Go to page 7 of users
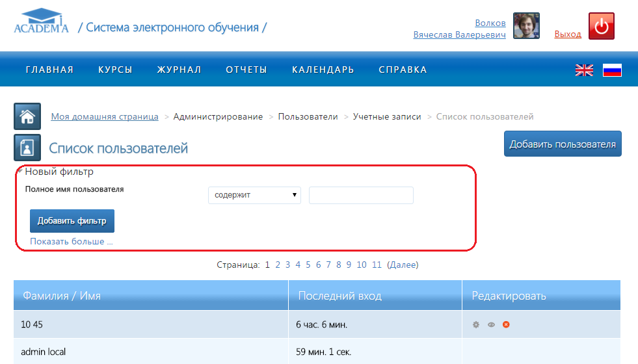Viewport: 638px width, 364px height. 328,265
